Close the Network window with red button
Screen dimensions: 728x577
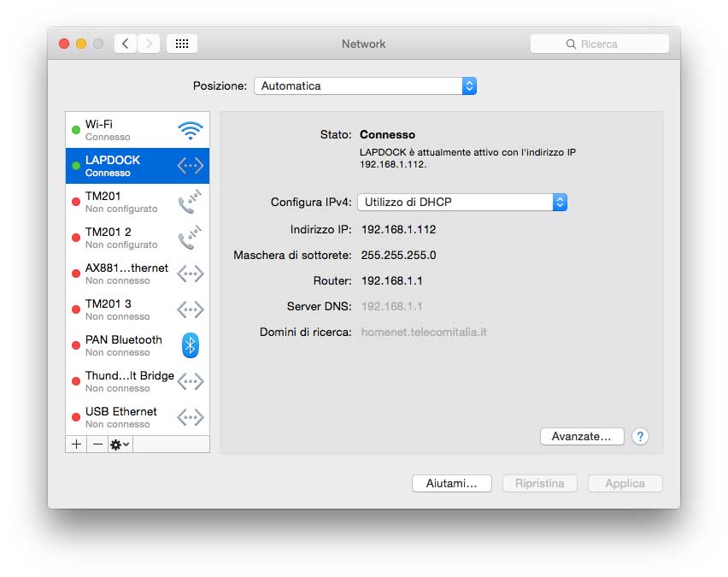coord(64,44)
